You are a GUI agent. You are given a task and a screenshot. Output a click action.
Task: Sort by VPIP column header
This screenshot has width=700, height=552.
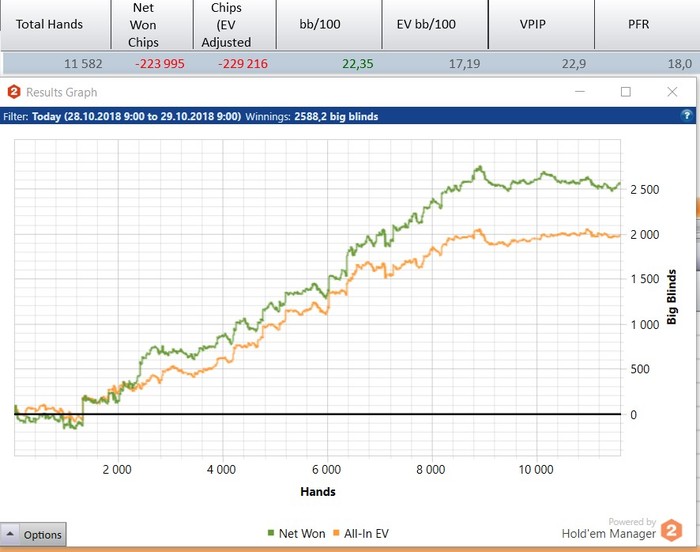click(542, 25)
